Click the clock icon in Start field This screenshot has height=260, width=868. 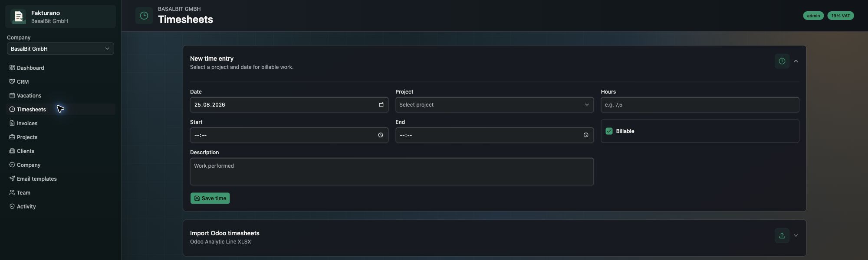(x=381, y=135)
